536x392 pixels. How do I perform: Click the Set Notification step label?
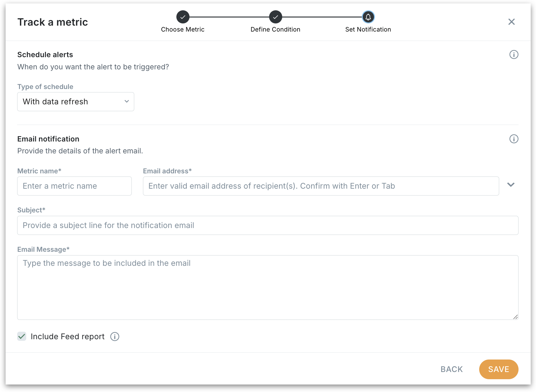click(x=368, y=29)
